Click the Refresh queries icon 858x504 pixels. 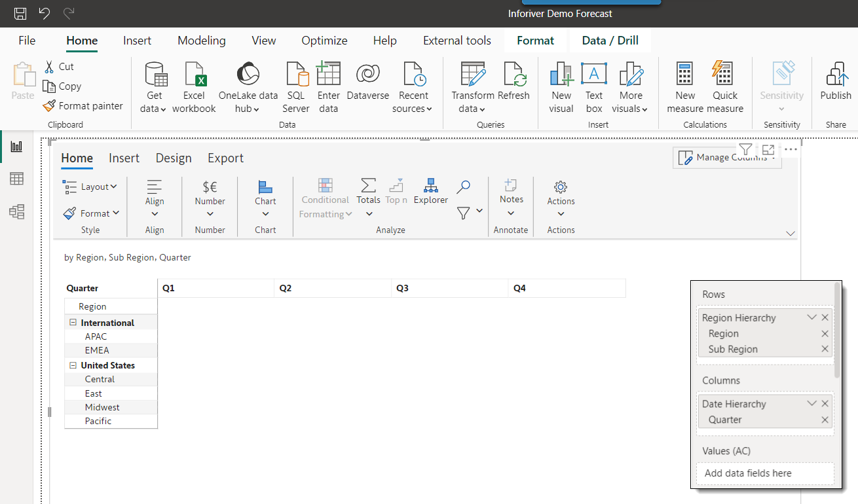[514, 75]
